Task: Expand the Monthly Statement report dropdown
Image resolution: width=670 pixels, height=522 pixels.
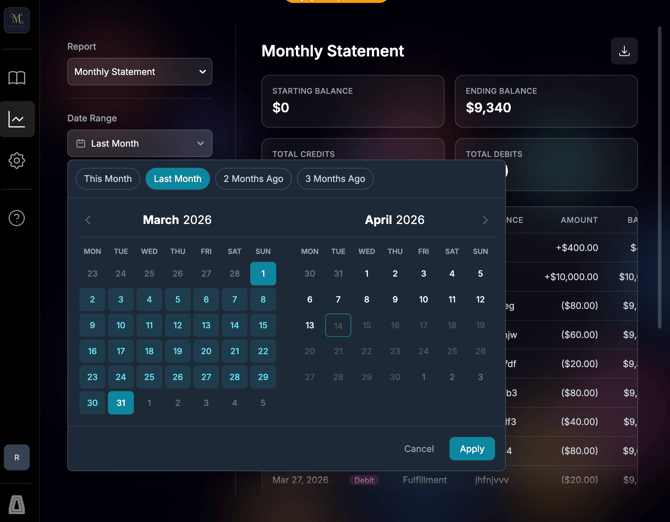Action: point(140,72)
